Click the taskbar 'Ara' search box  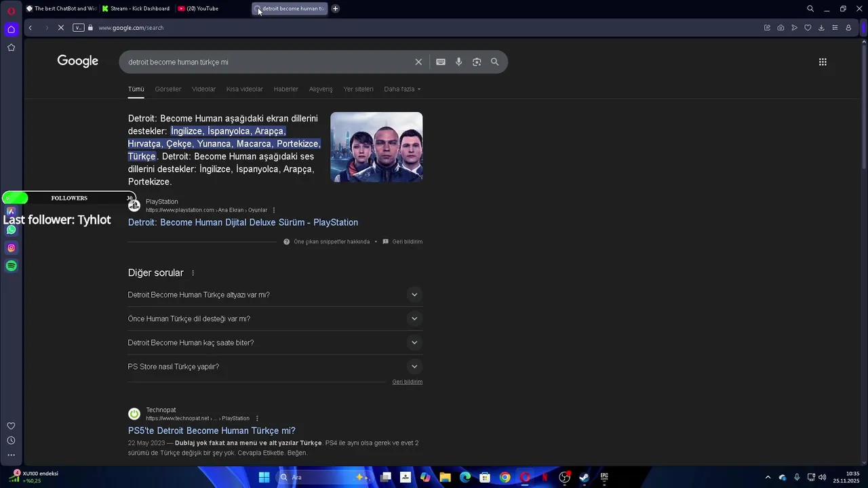click(324, 477)
